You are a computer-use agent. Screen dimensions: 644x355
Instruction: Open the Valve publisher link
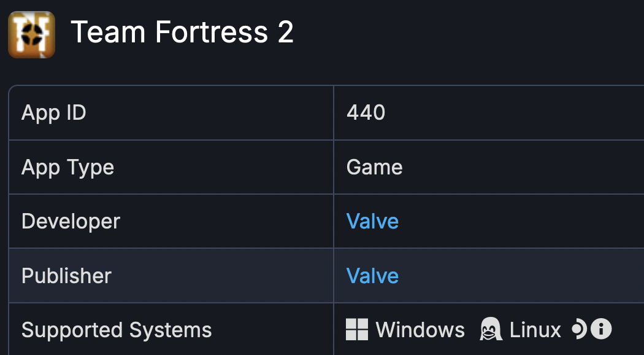pyautogui.click(x=372, y=276)
